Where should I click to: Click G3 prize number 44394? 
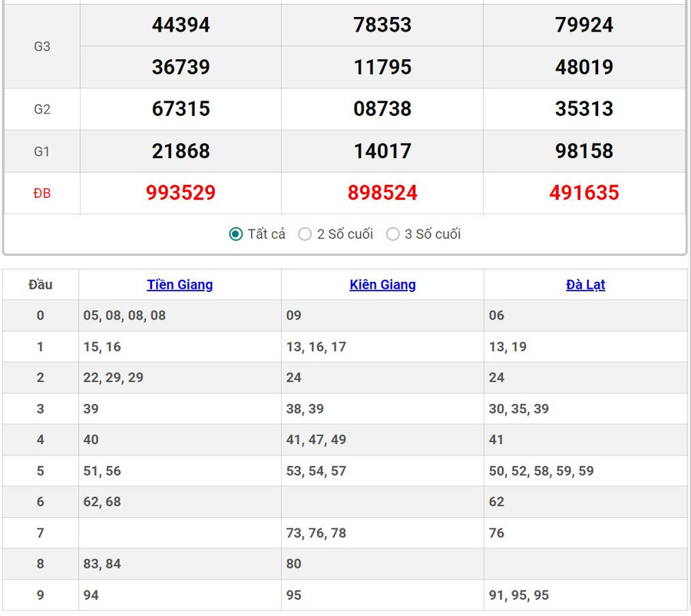[180, 25]
